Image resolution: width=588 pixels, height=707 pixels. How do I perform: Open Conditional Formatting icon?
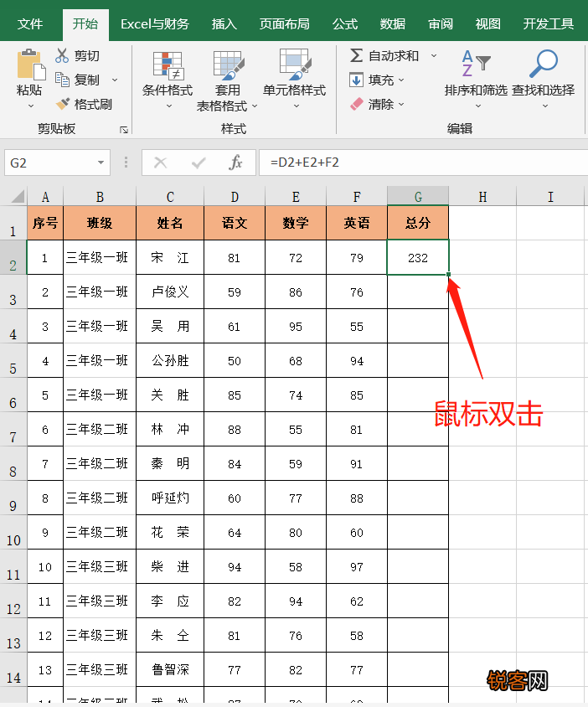(x=168, y=66)
